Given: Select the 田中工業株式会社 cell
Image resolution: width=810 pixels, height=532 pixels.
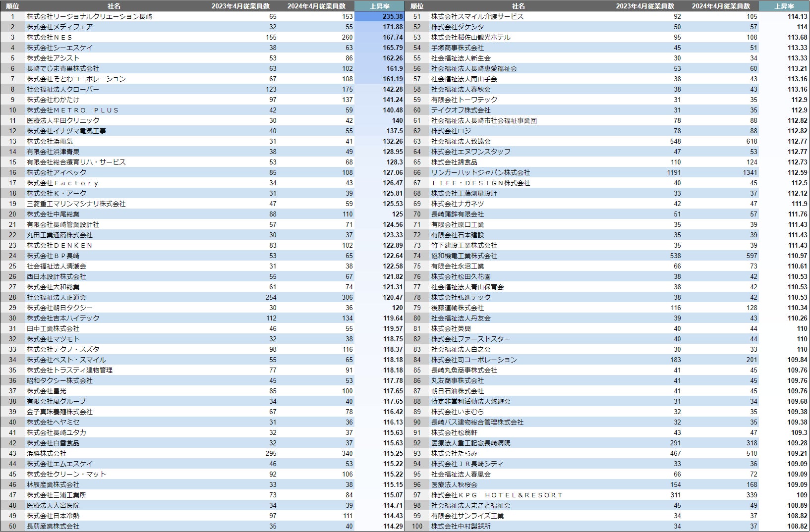Looking at the screenshot, I should [53, 328].
